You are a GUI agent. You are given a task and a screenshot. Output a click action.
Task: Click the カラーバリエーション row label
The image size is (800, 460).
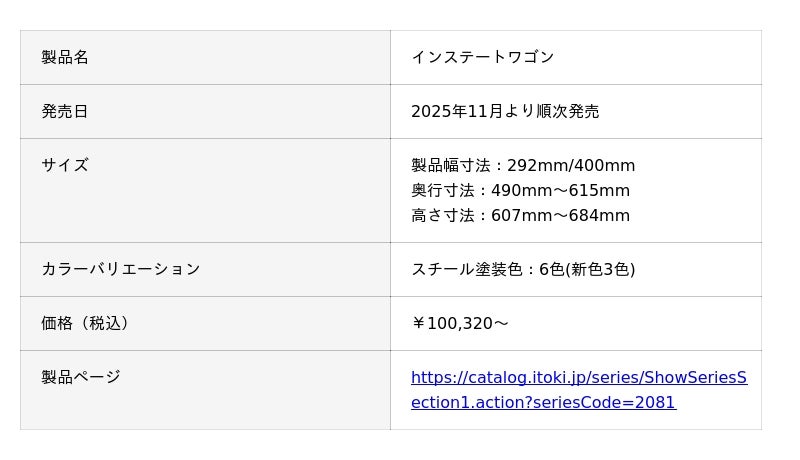click(x=120, y=269)
